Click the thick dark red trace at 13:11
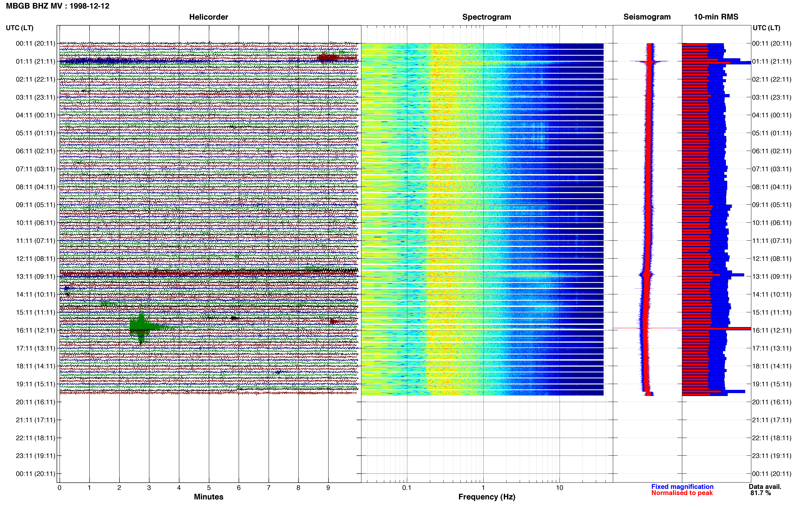This screenshot has width=812, height=508. (x=208, y=274)
